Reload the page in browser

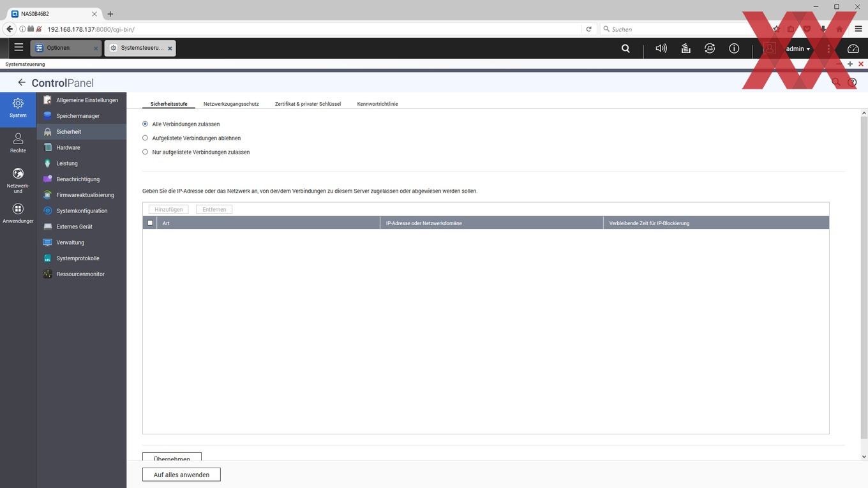(x=588, y=29)
